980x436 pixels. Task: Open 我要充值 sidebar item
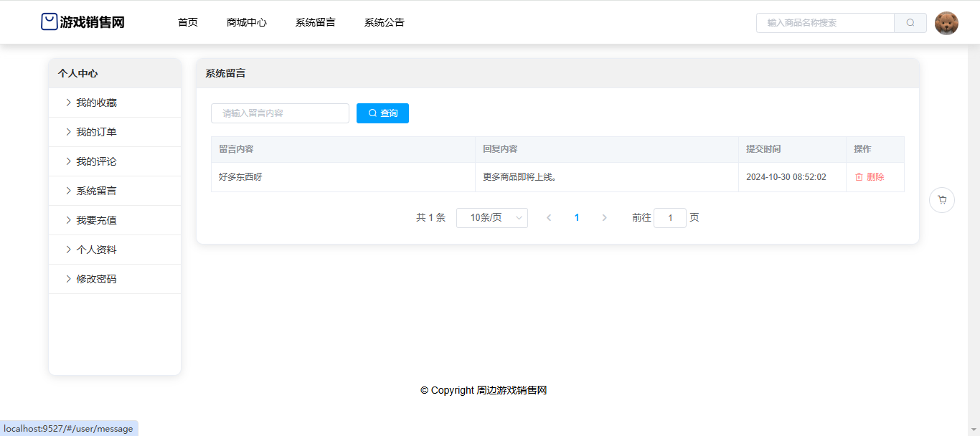coord(96,220)
